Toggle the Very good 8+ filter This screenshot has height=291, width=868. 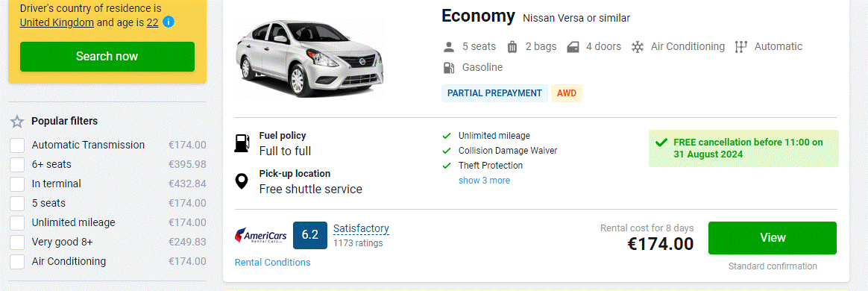click(17, 242)
